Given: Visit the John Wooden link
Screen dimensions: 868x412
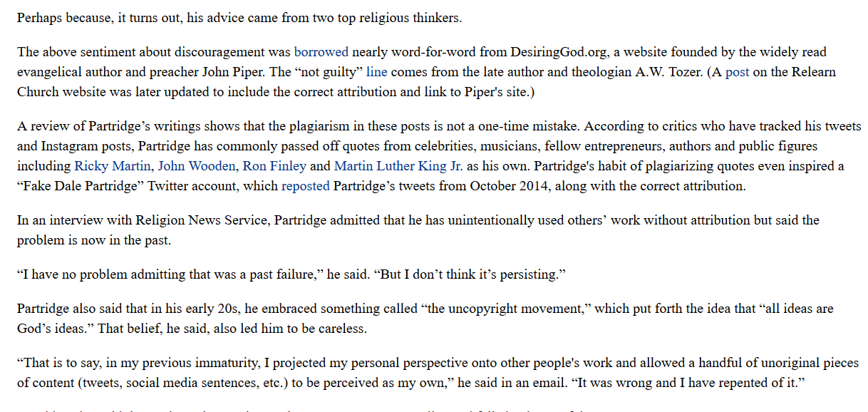Looking at the screenshot, I should pyautogui.click(x=197, y=167).
